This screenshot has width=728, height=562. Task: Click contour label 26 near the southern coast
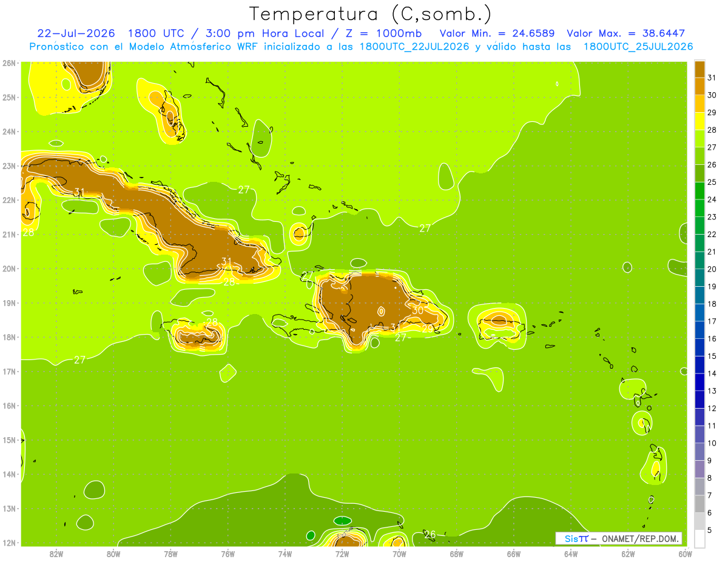pyautogui.click(x=430, y=535)
